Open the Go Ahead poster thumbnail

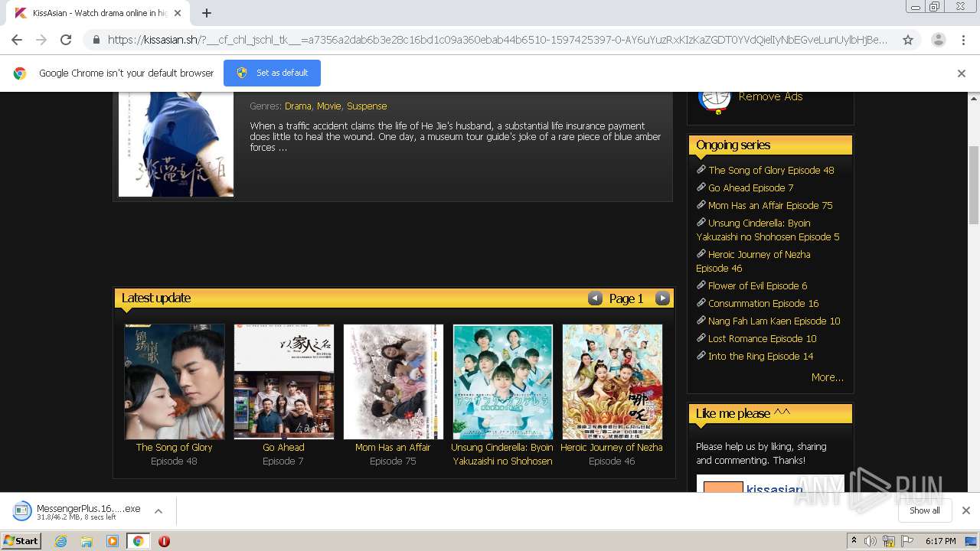click(x=284, y=381)
